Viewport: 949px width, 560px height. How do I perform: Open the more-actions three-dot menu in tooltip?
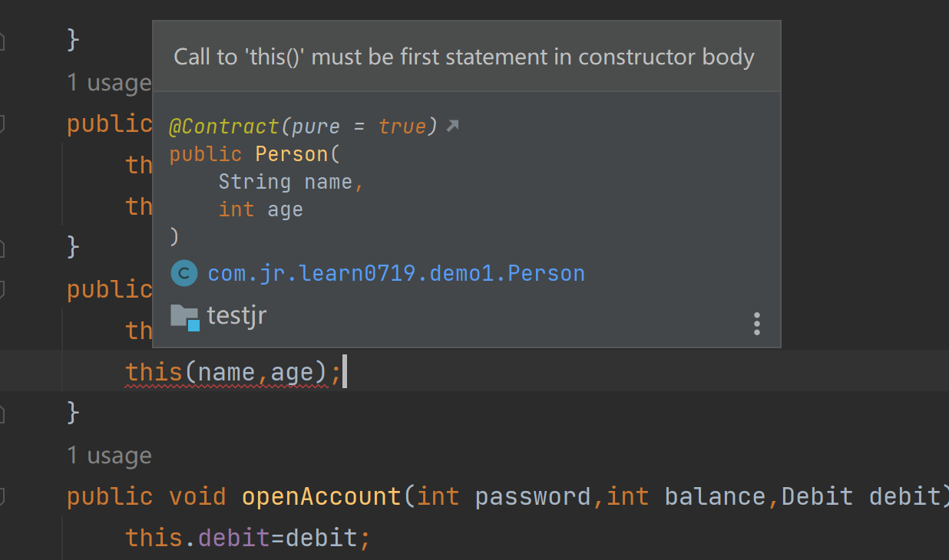757,324
